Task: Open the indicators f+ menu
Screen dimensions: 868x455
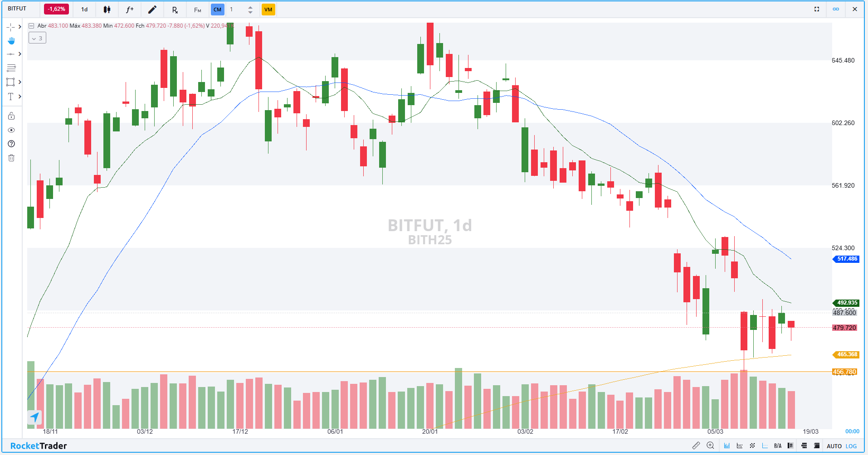Action: (x=130, y=10)
